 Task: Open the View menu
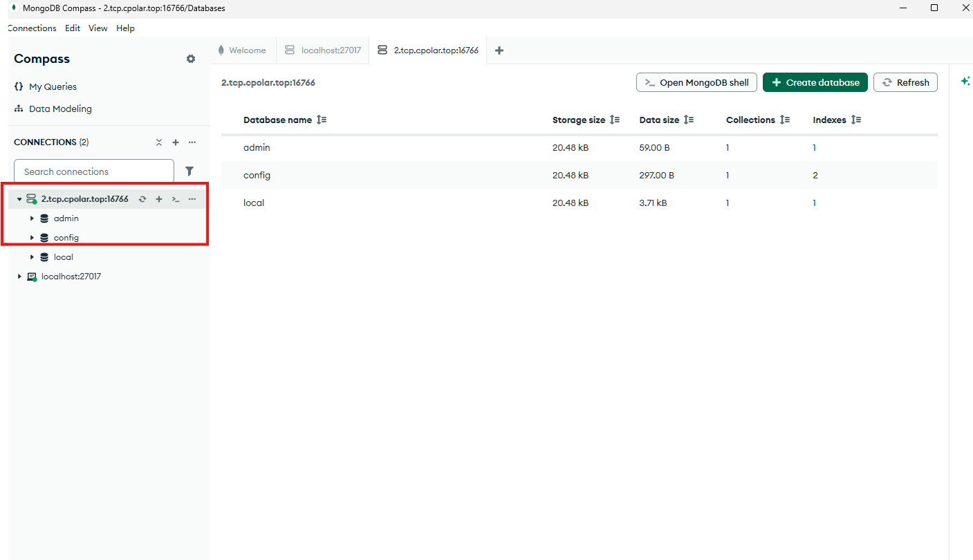pos(98,28)
